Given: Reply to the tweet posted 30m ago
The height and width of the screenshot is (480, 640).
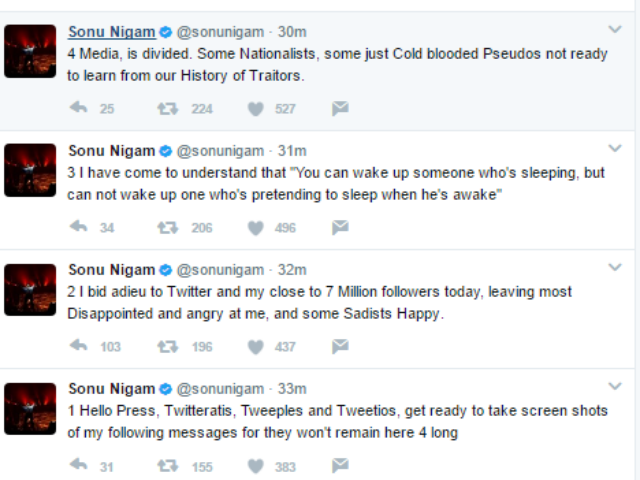Looking at the screenshot, I should 78,108.
